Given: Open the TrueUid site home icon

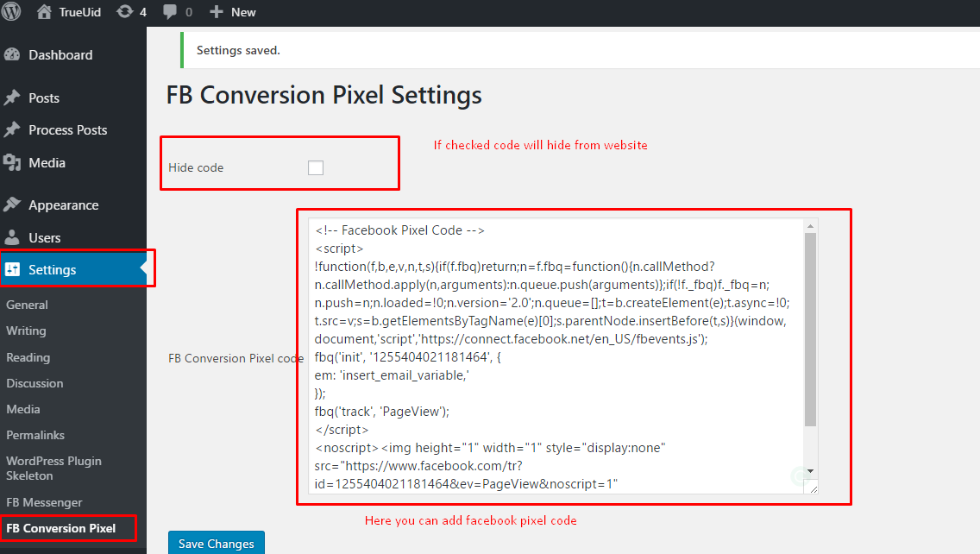Looking at the screenshot, I should click(x=44, y=12).
